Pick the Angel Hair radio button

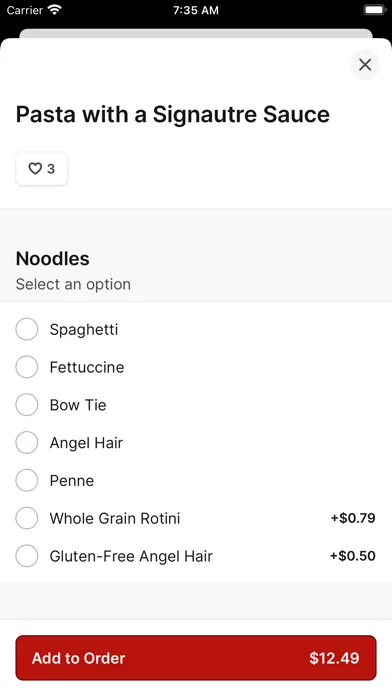pyautogui.click(x=27, y=443)
